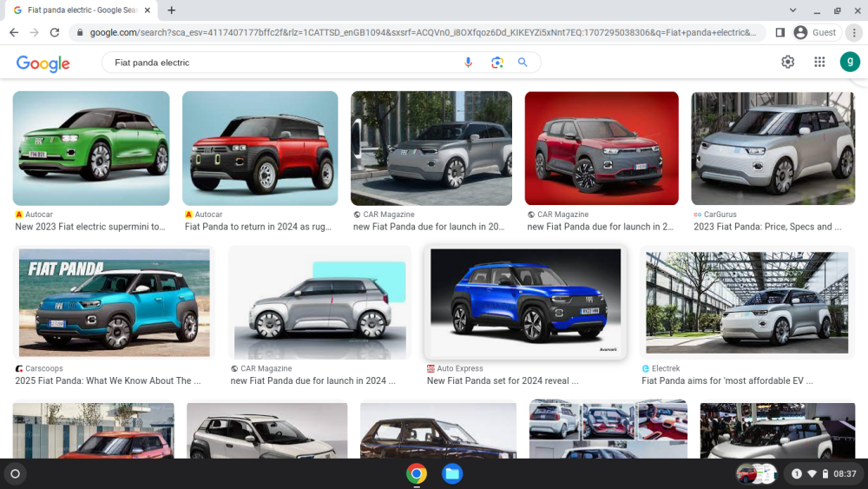Open the Guest profile button
This screenshot has height=489, width=868.
[816, 33]
